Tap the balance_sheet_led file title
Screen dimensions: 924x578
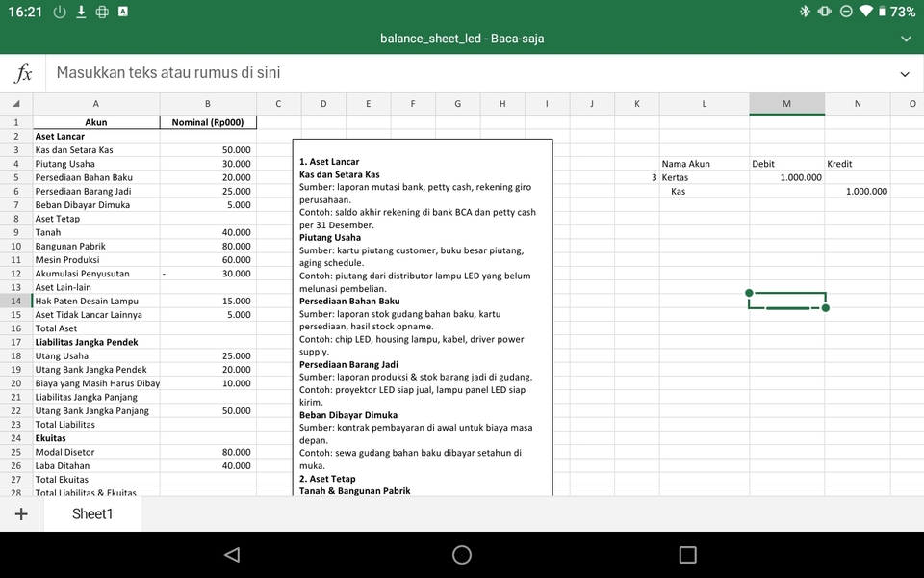[x=462, y=39]
